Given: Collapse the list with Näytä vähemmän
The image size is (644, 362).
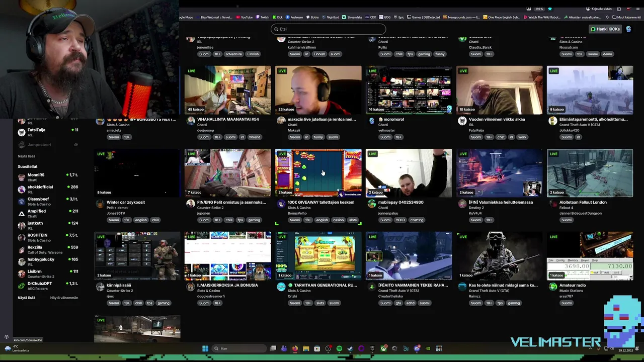Looking at the screenshot, I should (x=64, y=298).
